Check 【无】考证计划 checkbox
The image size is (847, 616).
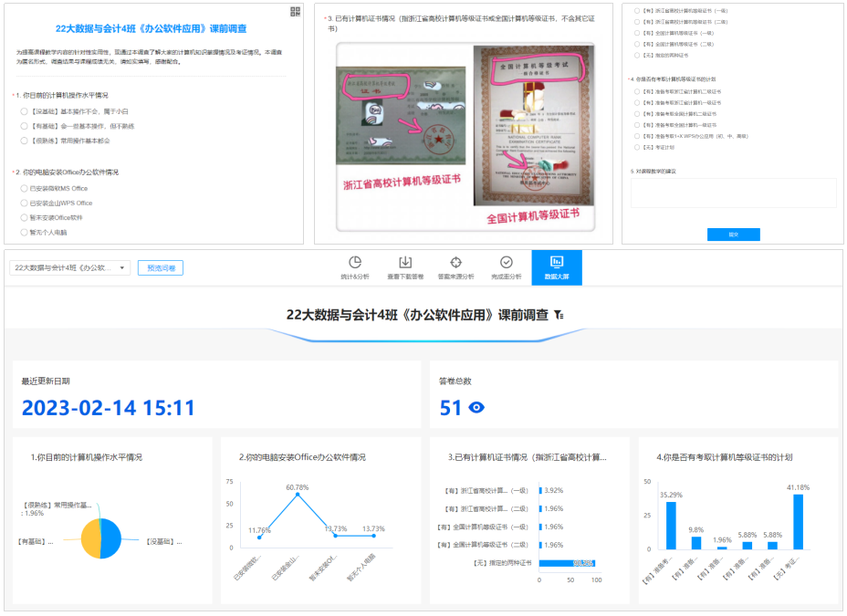click(637, 146)
